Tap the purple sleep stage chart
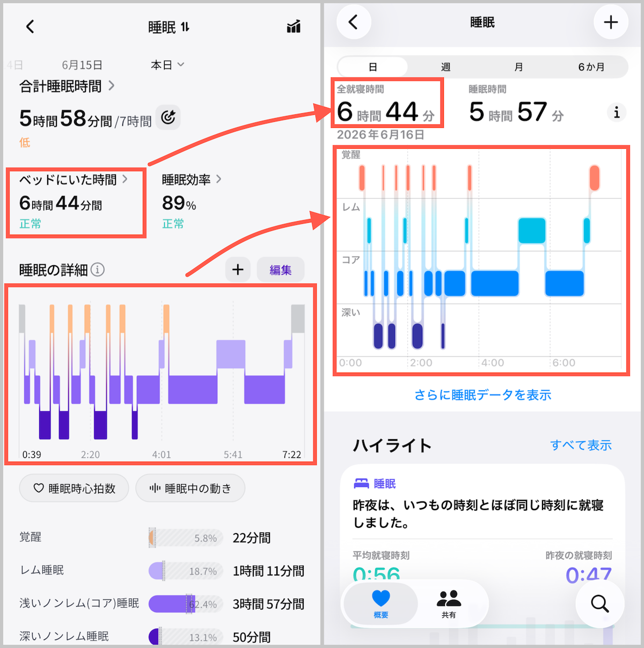 (162, 374)
